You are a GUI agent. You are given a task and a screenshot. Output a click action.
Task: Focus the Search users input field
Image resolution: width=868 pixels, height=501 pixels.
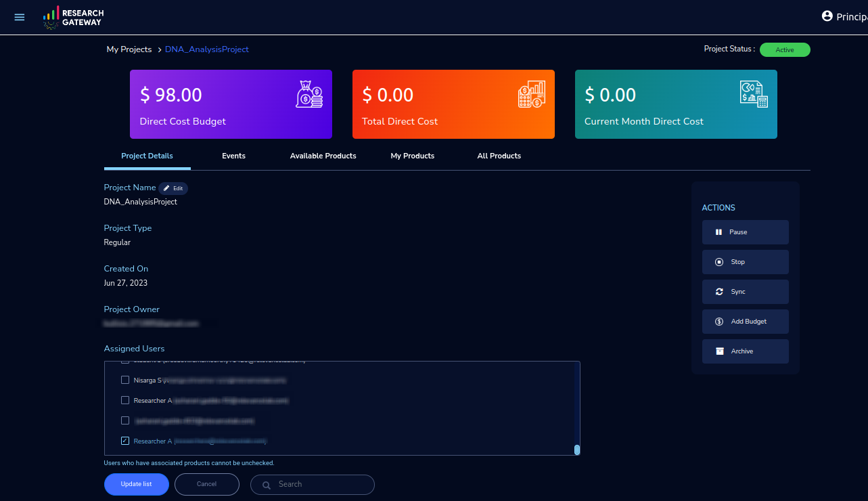pyautogui.click(x=313, y=485)
